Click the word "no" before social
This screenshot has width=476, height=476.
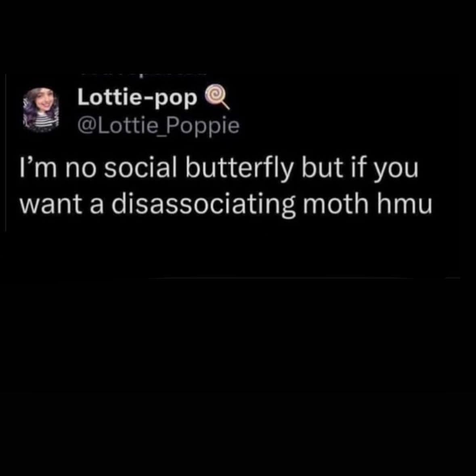[x=80, y=170]
